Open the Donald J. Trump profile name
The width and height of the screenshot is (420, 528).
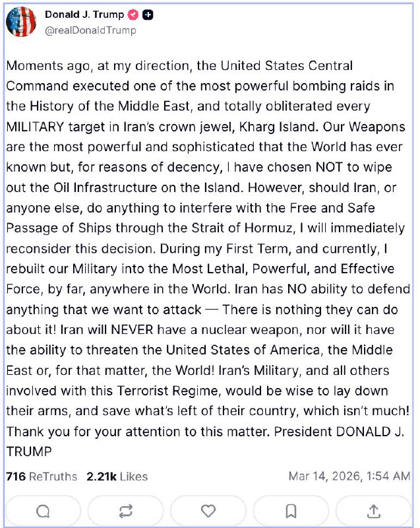(84, 15)
